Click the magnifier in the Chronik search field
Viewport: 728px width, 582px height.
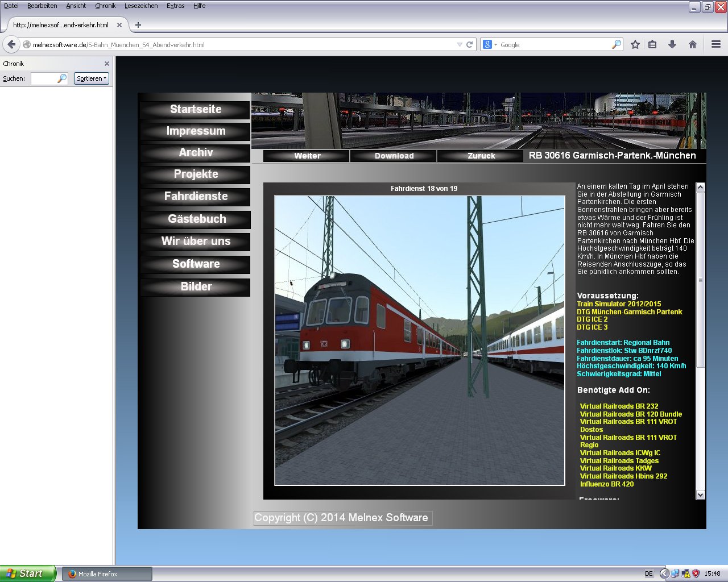(62, 78)
